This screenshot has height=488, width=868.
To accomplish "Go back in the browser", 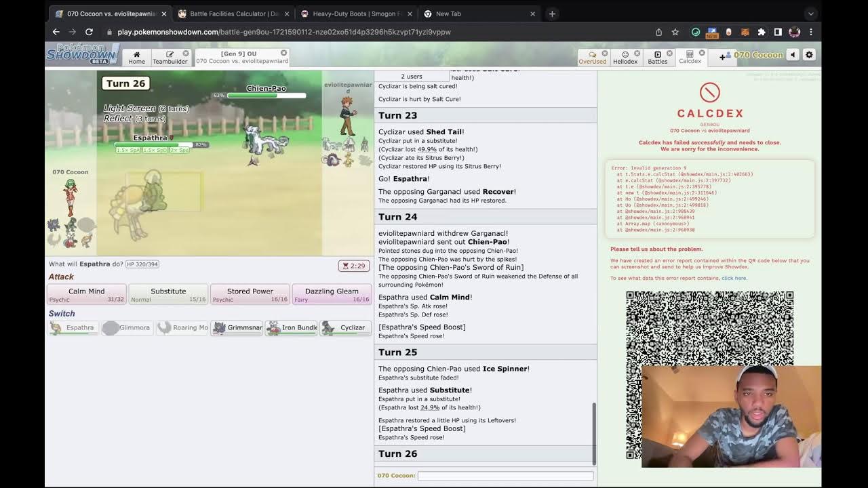I will (x=56, y=32).
